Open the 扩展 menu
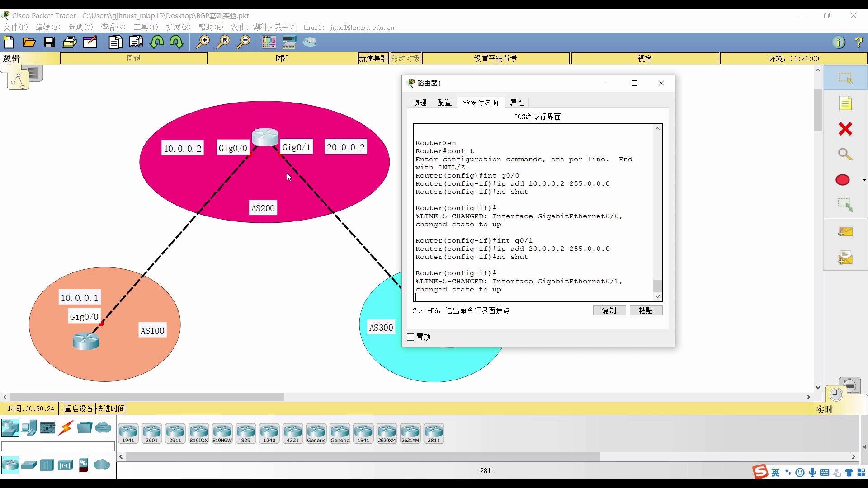868x488 pixels. click(x=179, y=27)
